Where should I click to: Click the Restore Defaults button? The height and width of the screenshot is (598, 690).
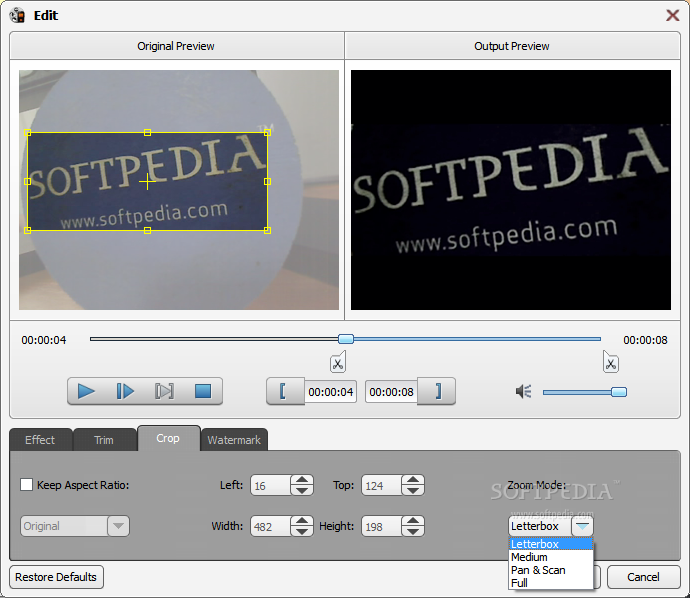pyautogui.click(x=56, y=577)
